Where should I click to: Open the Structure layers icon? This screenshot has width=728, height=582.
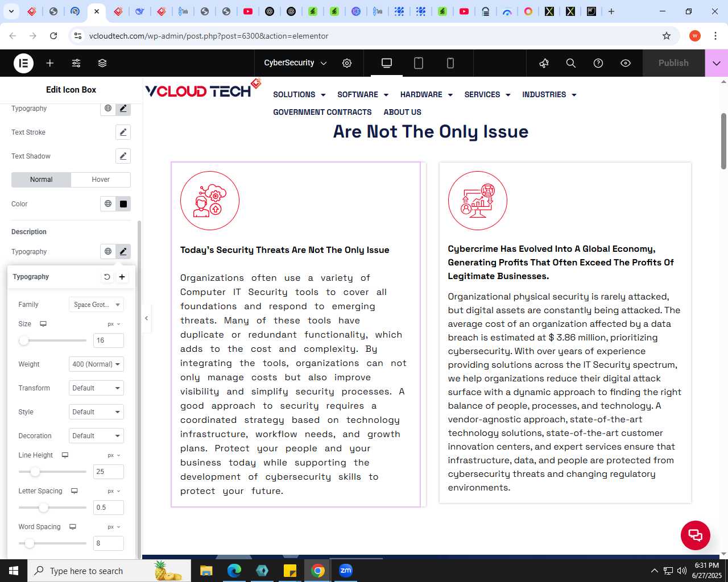coord(102,63)
